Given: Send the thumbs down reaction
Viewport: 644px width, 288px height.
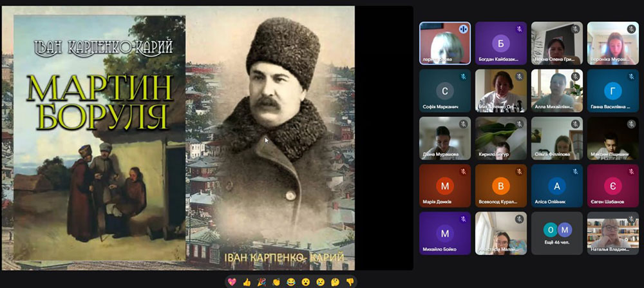Looking at the screenshot, I should tap(350, 282).
